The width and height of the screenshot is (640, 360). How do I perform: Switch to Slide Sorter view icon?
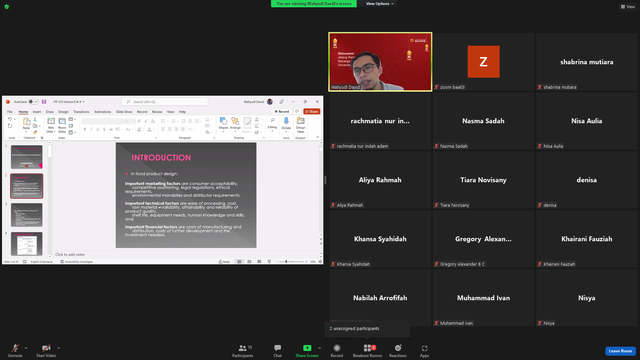tap(249, 262)
